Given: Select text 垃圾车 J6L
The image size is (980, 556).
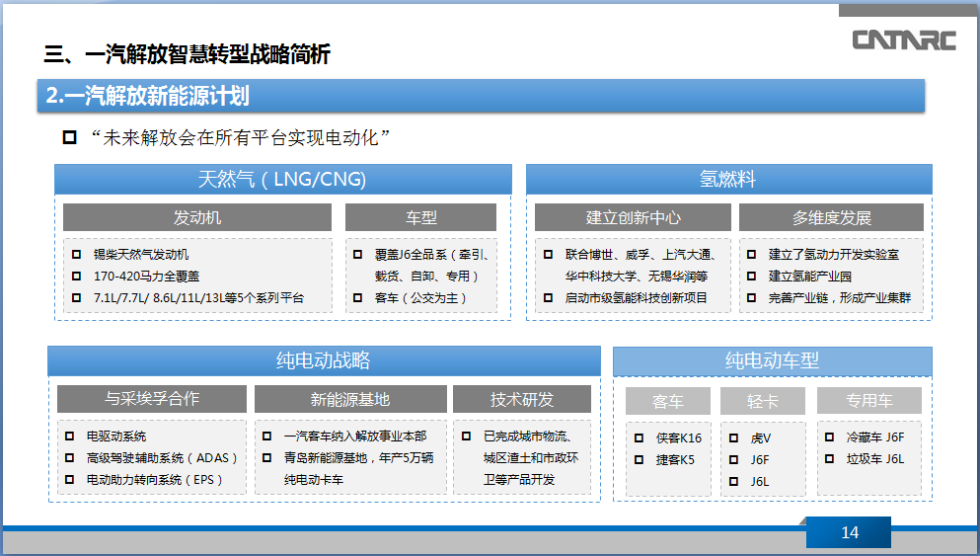Looking at the screenshot, I should (x=875, y=459).
